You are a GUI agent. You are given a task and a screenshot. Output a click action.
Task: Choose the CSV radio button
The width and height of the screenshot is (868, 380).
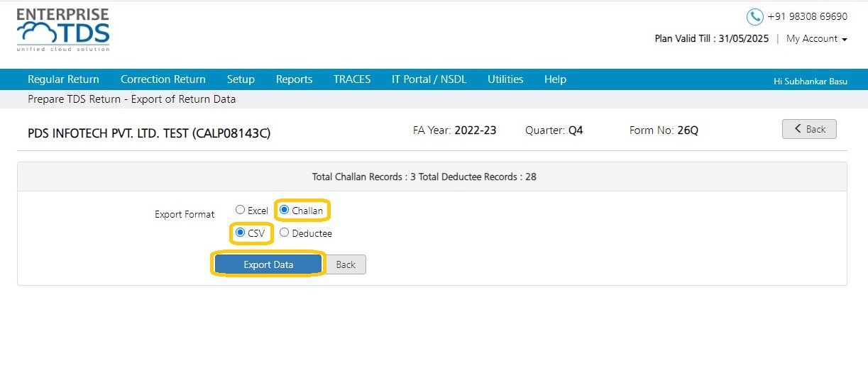coord(240,233)
